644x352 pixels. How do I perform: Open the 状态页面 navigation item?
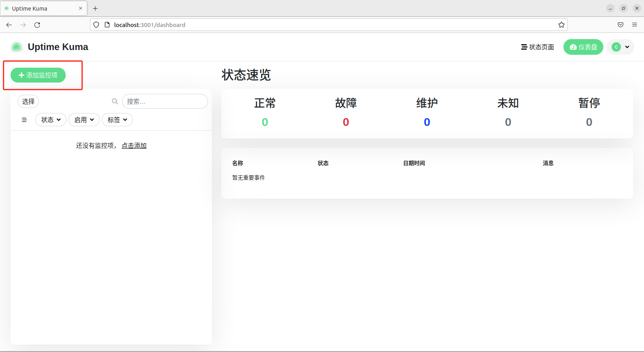[x=537, y=47]
